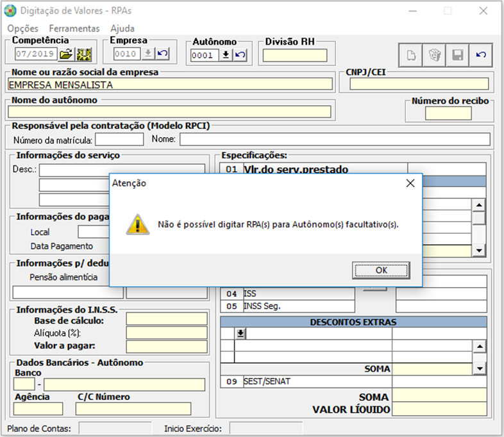Click the yellow warning triangle icon

138,224
